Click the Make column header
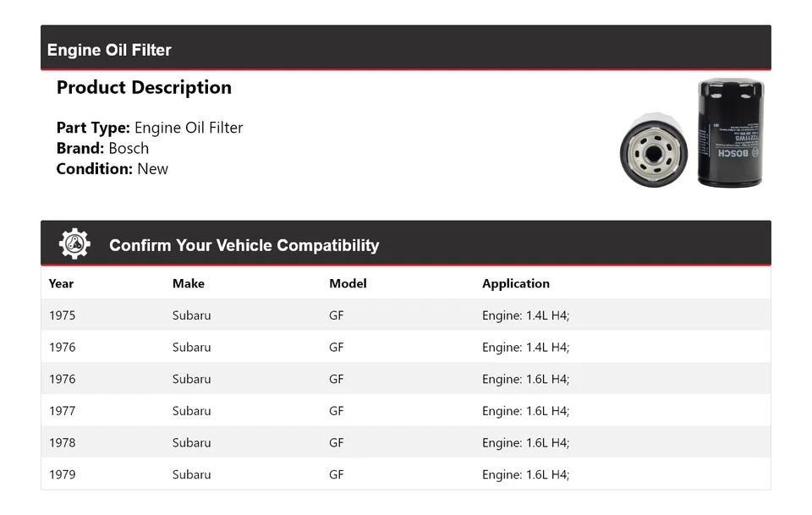812x515 pixels. pos(188,283)
